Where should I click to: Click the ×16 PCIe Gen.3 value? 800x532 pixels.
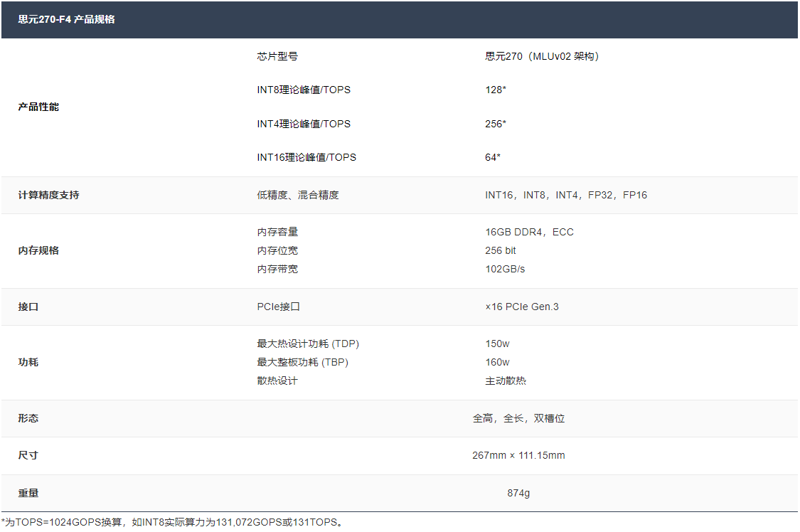(x=522, y=307)
